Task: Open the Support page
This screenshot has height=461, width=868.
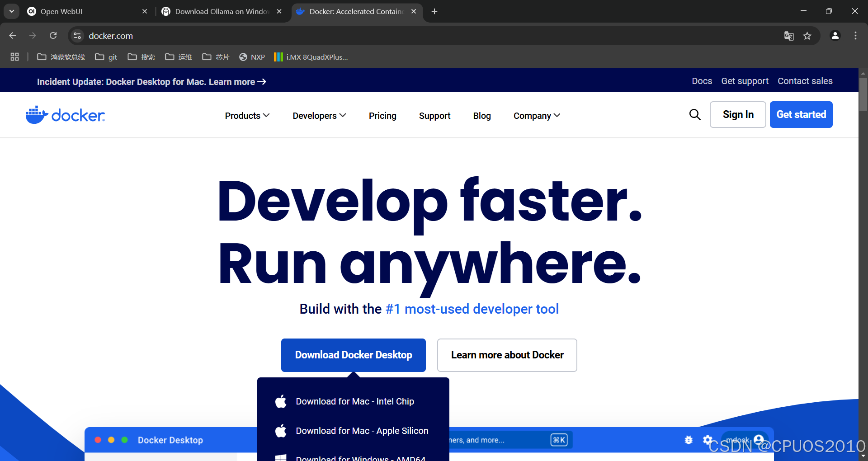Action: 434,116
